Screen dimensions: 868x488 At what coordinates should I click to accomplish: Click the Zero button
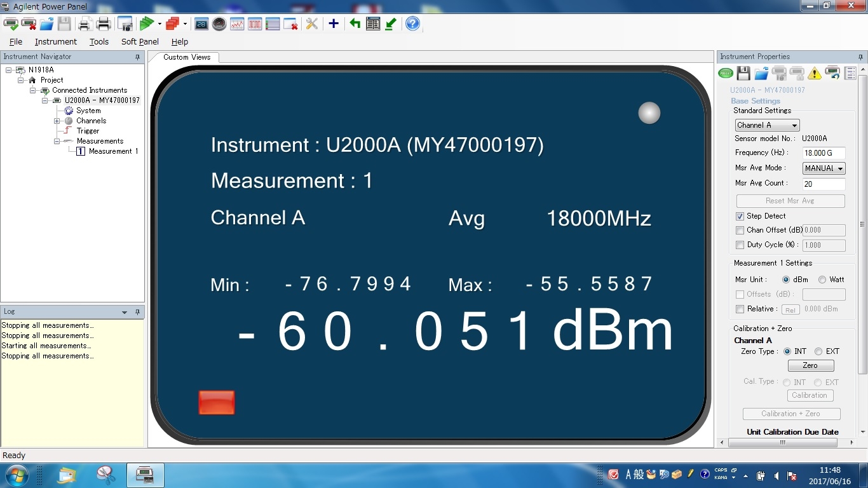coord(810,365)
